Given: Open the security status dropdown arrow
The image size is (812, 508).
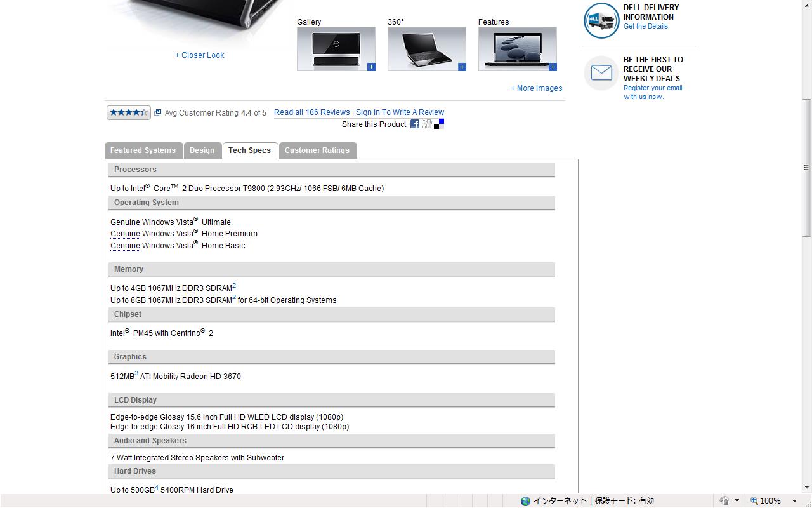Looking at the screenshot, I should (x=737, y=501).
